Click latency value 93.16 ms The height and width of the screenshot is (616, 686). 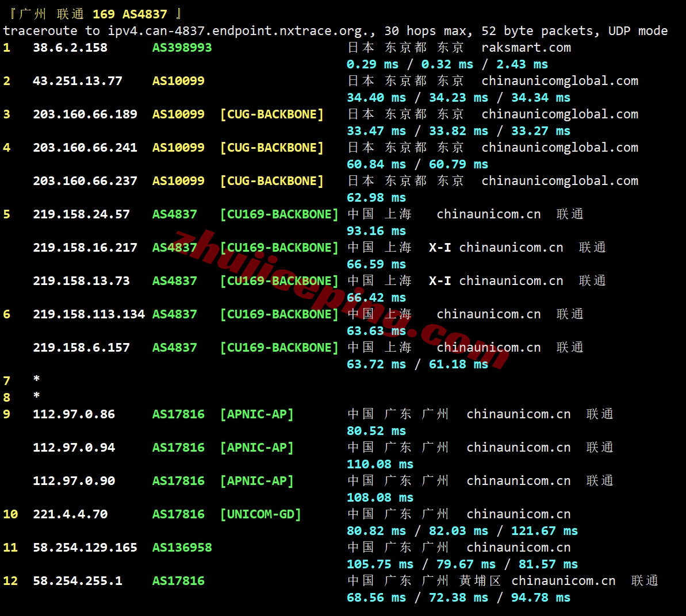tap(376, 231)
